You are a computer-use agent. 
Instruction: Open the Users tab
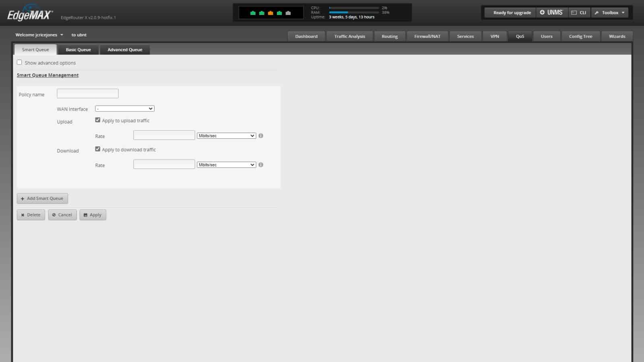(x=547, y=36)
